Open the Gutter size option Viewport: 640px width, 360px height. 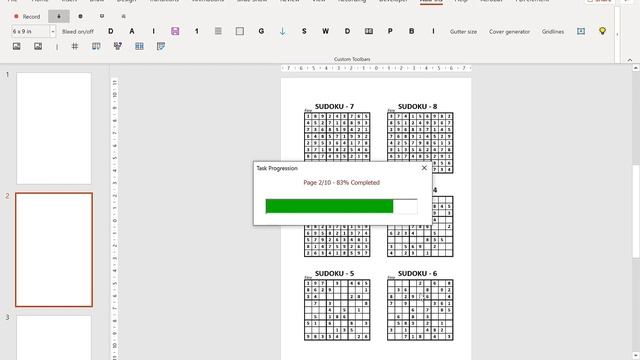point(463,31)
